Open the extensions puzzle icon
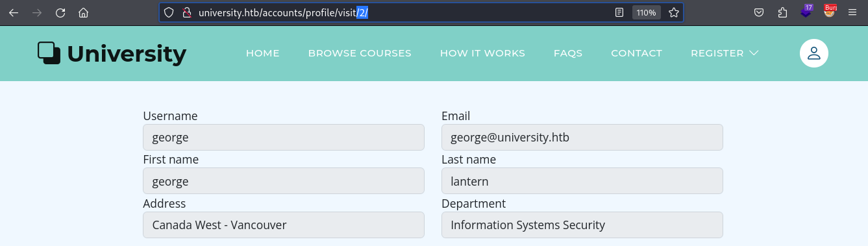 click(x=782, y=12)
